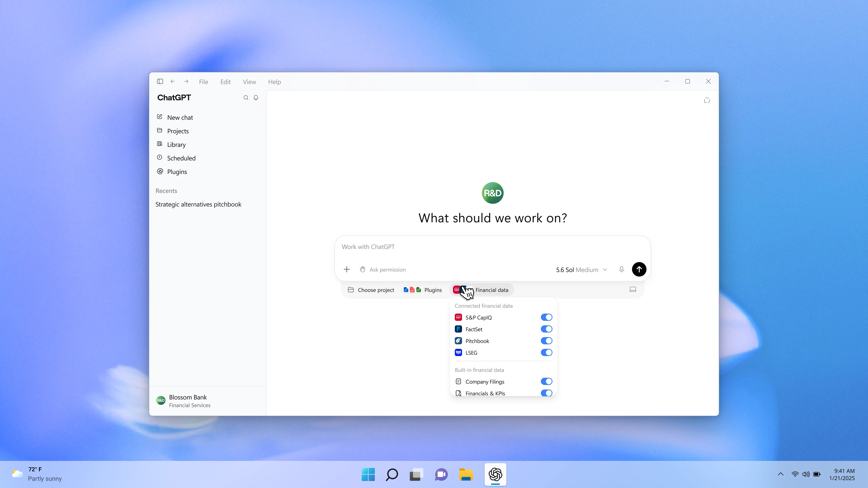Toggle the LSEG data source
The width and height of the screenshot is (868, 488).
(546, 353)
